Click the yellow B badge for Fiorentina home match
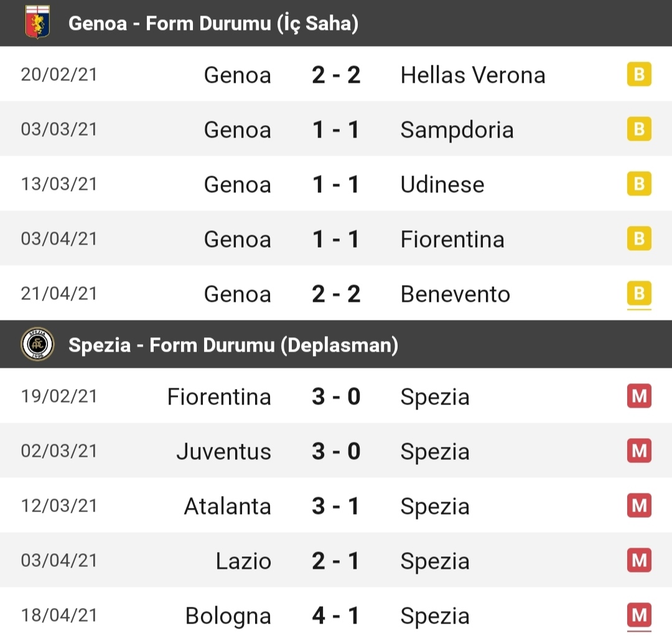Image resolution: width=672 pixels, height=636 pixels. [639, 239]
